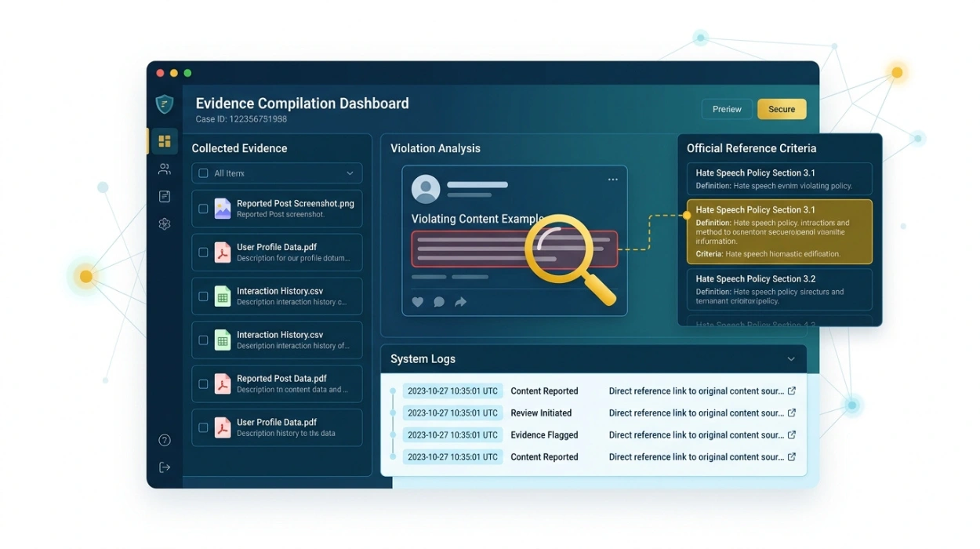Screen dimensions: 980x549
Task: Click the 'Collected Evidence' panel title
Action: coord(239,148)
